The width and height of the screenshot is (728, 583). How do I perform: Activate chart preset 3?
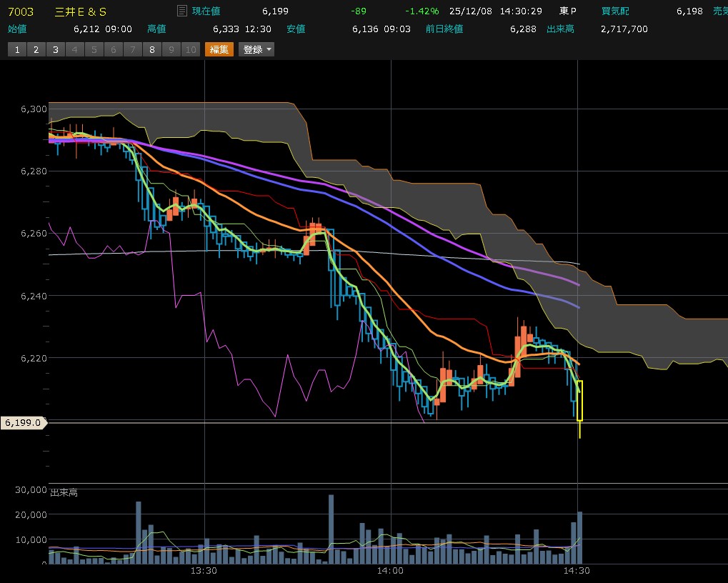55,49
